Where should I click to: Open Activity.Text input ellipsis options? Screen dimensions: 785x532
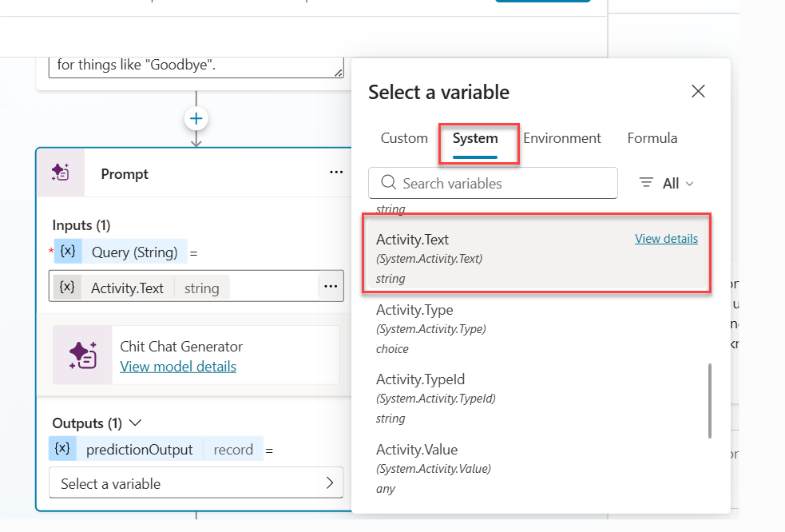[x=330, y=287]
